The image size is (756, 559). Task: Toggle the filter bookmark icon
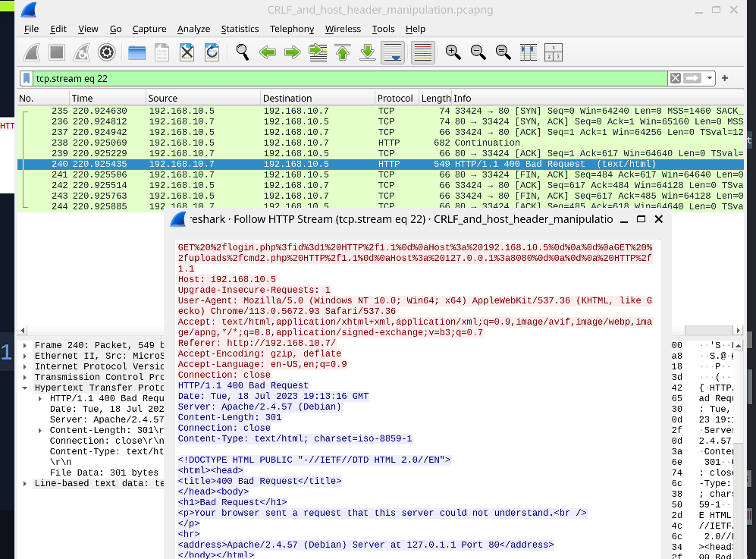pos(27,78)
